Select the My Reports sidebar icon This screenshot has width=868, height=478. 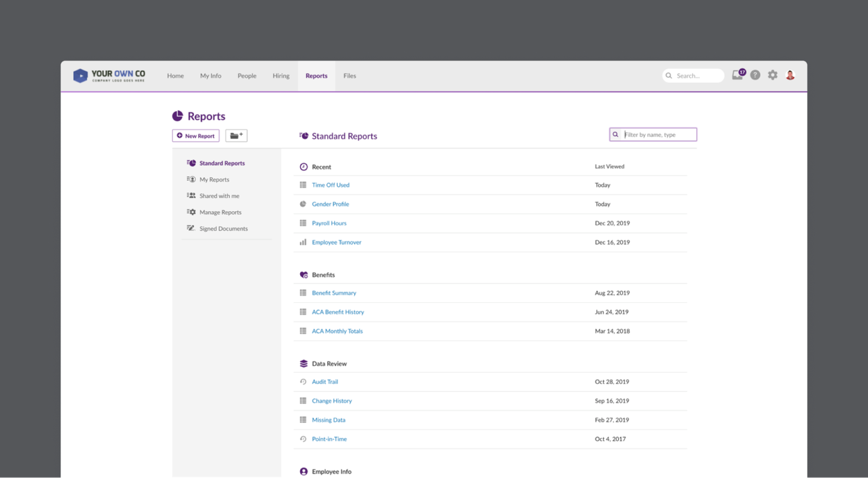click(191, 179)
